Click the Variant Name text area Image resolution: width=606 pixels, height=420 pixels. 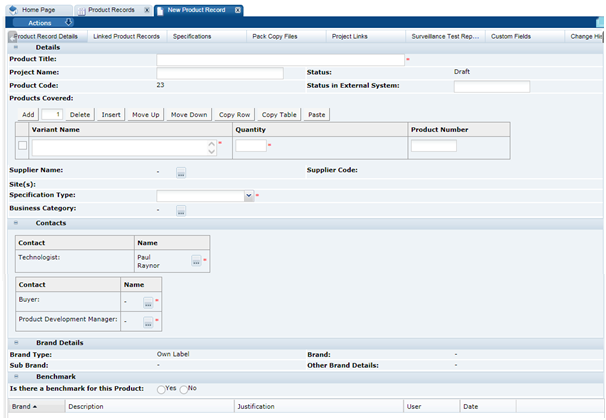click(124, 148)
